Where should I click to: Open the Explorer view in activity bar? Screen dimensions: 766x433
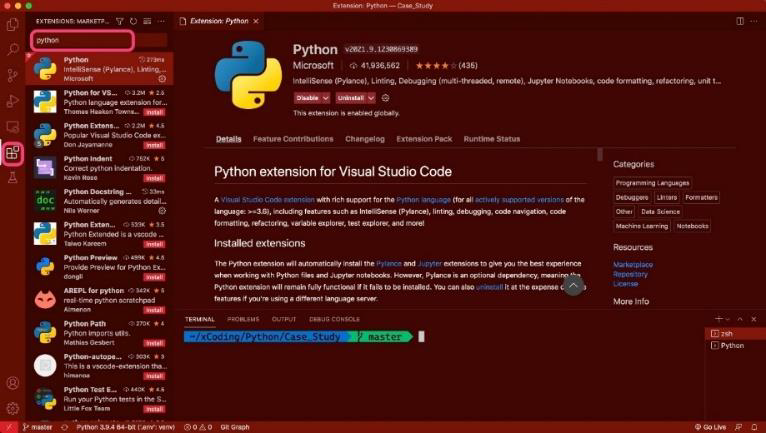[x=13, y=22]
